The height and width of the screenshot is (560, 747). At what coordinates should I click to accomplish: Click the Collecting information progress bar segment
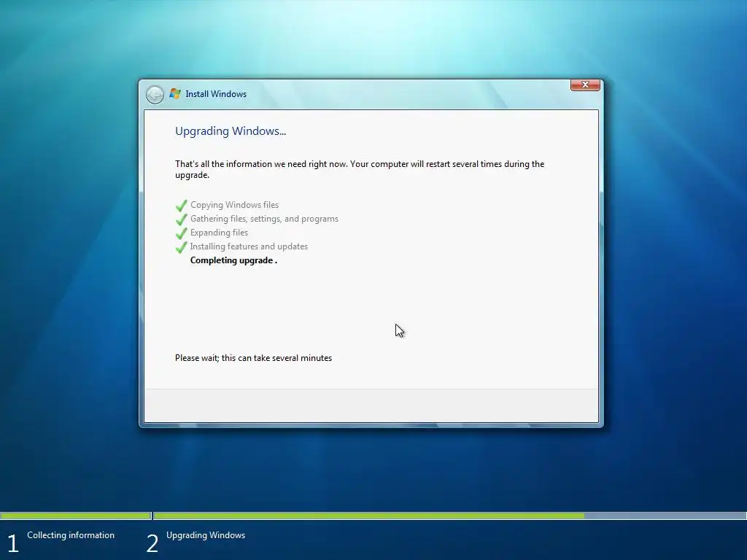click(x=76, y=516)
